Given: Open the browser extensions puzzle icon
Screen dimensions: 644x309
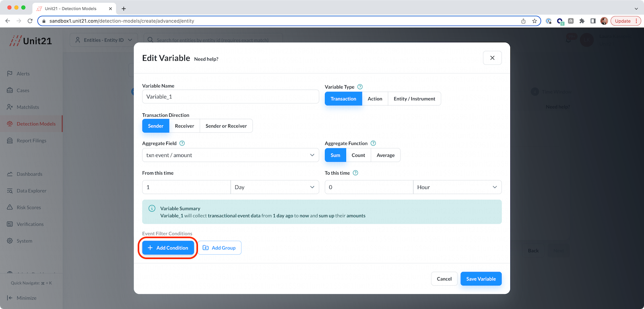Looking at the screenshot, I should coord(582,21).
